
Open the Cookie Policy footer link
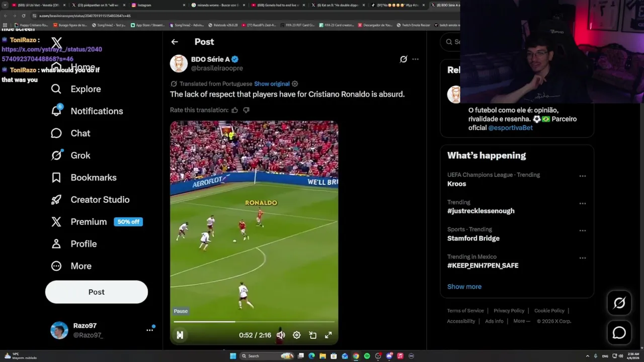(549, 311)
